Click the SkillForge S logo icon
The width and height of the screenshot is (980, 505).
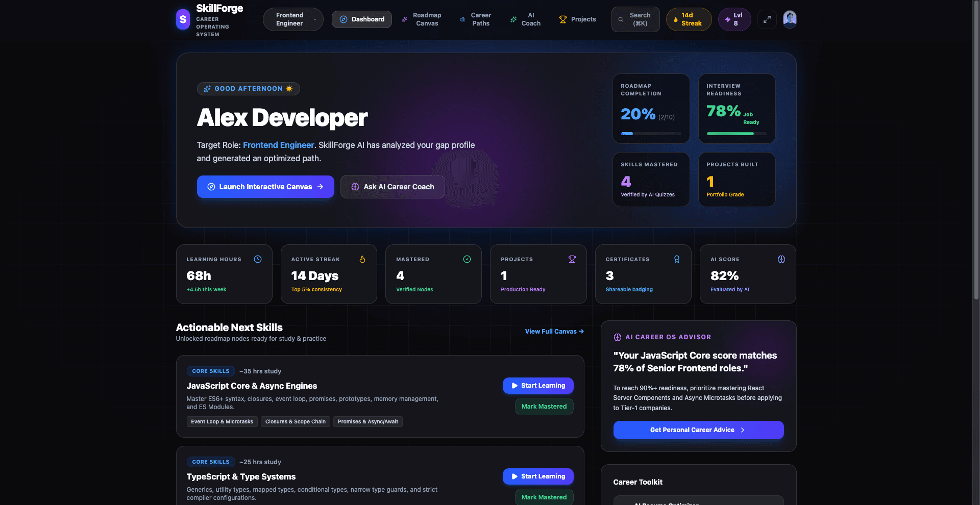click(183, 19)
